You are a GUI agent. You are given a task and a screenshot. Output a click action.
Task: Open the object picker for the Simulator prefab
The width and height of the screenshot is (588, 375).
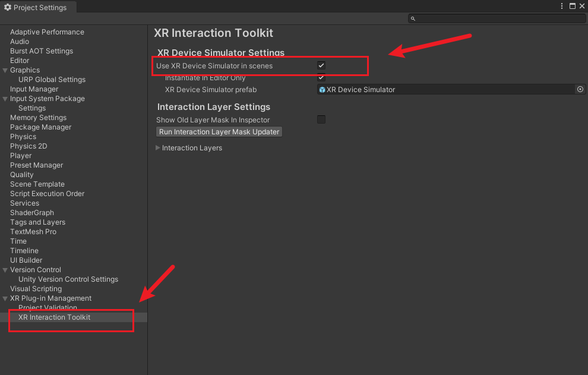(x=580, y=89)
